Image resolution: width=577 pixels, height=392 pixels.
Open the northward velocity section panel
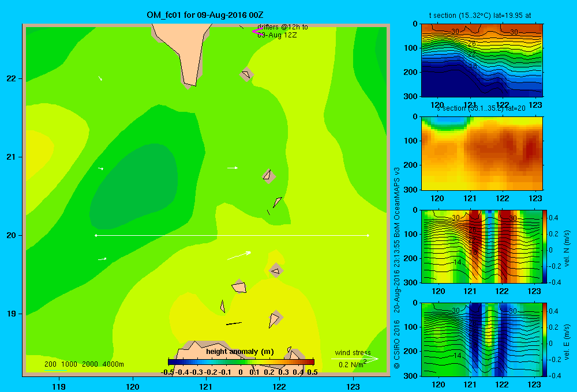click(482, 246)
